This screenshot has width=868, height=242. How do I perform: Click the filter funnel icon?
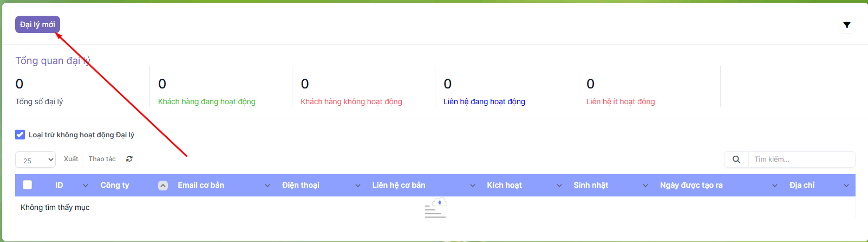(847, 25)
